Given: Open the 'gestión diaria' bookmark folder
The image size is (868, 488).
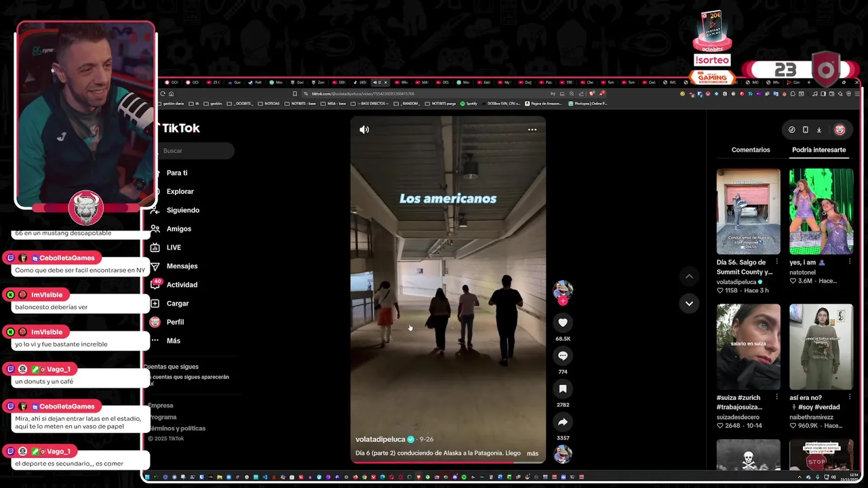Looking at the screenshot, I should coord(172,104).
